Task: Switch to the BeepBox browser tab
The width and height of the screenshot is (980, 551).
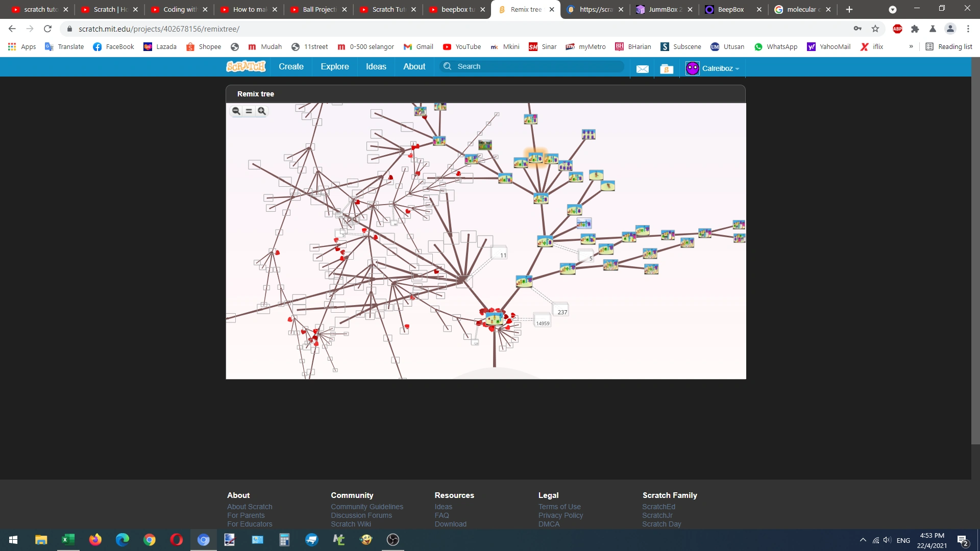Action: coord(730,9)
